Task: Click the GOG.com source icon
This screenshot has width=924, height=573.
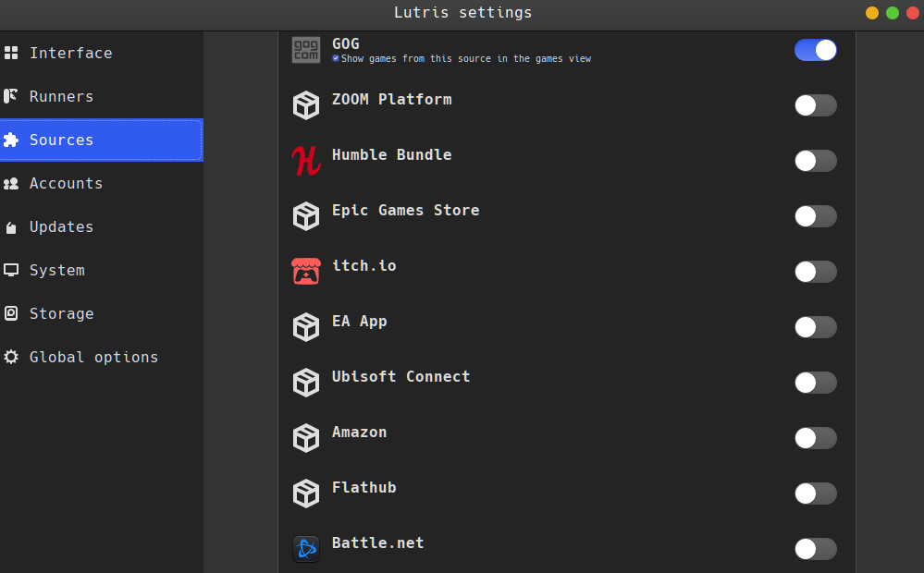Action: (306, 50)
